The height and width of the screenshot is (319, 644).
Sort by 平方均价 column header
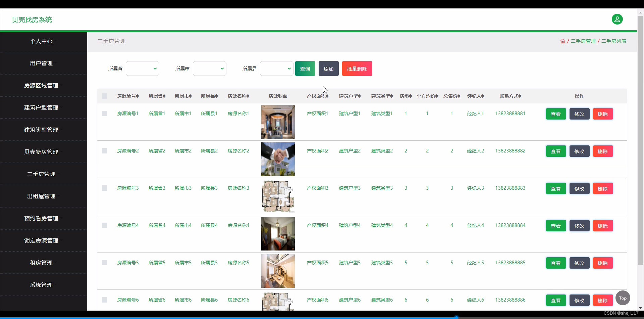(x=427, y=96)
